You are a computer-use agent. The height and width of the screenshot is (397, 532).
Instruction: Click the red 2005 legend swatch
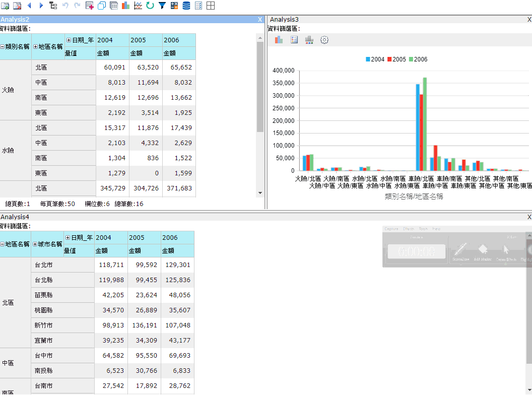(389, 59)
